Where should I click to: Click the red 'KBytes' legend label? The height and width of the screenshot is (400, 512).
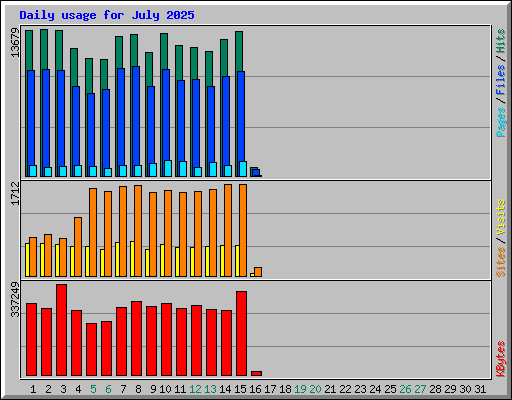click(501, 359)
